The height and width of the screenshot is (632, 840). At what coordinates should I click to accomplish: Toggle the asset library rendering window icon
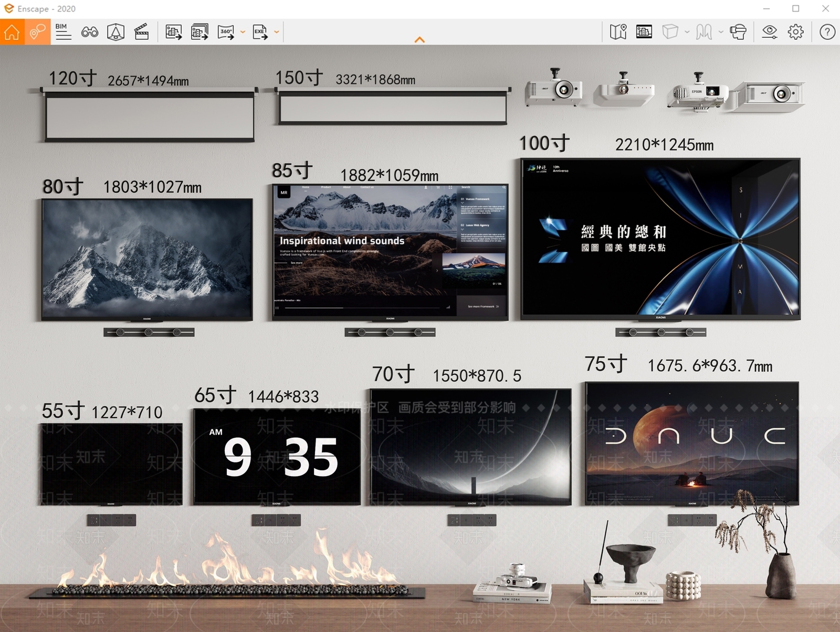tap(644, 32)
